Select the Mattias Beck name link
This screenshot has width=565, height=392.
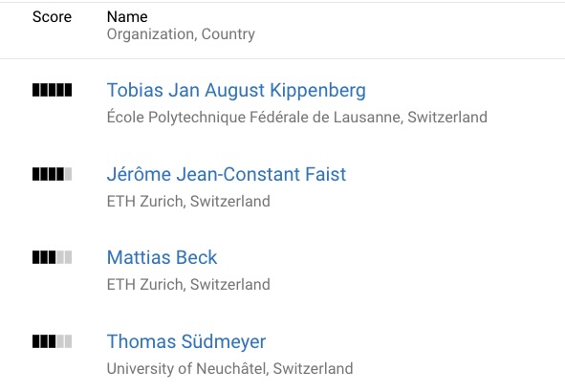coord(163,257)
